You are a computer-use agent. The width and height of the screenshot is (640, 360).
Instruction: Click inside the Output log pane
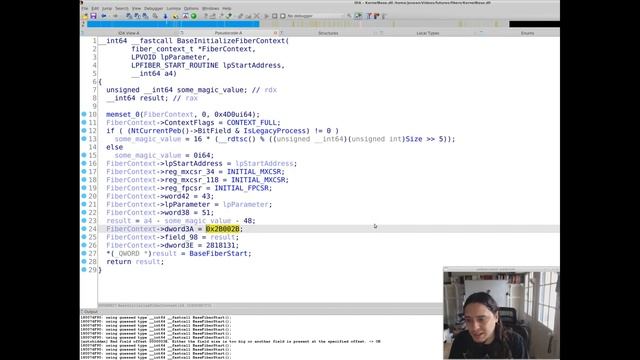point(261,337)
